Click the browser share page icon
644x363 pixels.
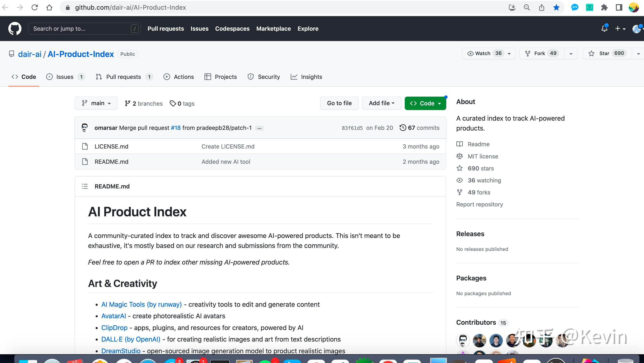pos(541,8)
